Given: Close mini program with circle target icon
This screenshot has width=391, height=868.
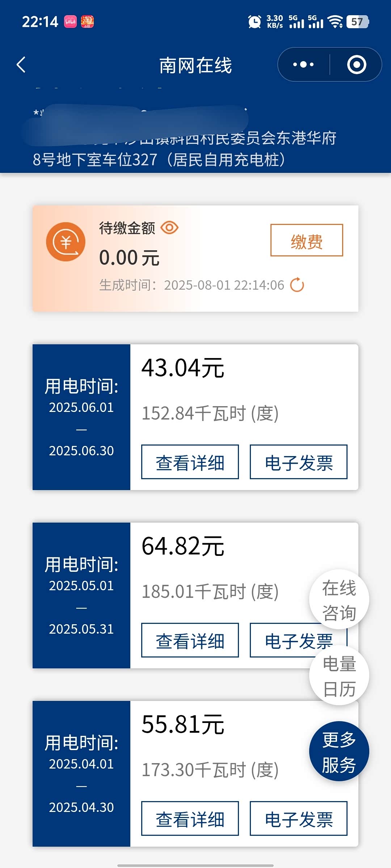Looking at the screenshot, I should 356,65.
